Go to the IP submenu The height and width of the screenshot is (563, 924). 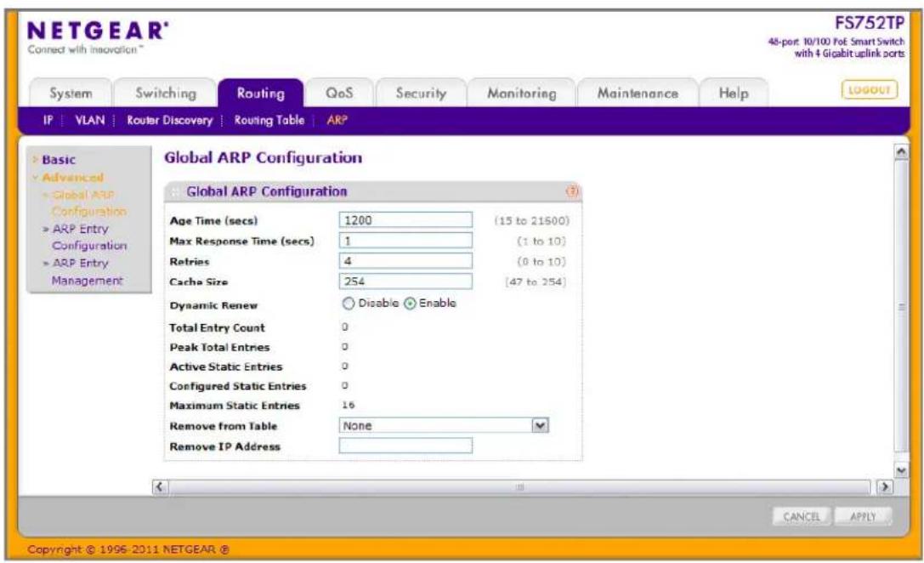point(48,120)
